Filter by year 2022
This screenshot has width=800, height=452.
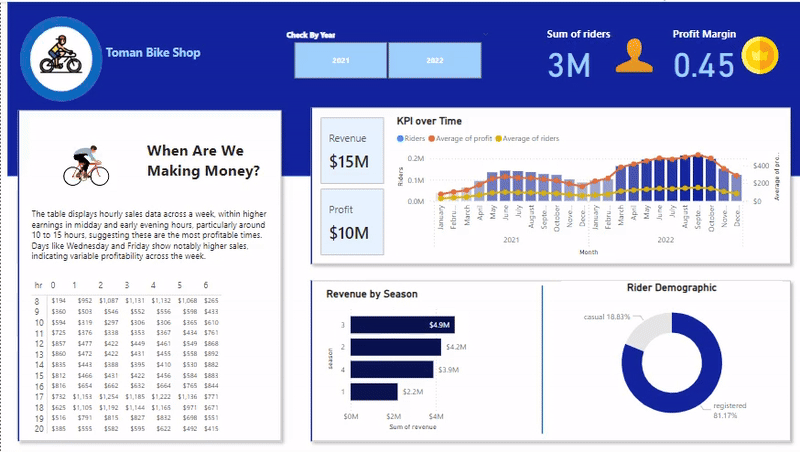435,60
